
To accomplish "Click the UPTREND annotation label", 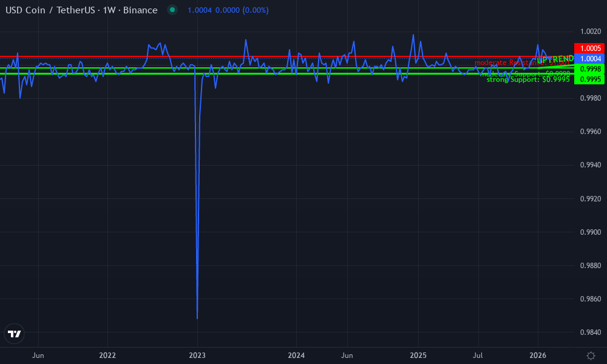I will (x=555, y=59).
